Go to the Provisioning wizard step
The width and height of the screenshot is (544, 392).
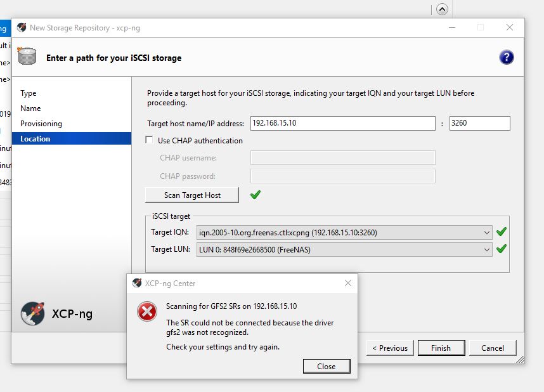tap(41, 124)
